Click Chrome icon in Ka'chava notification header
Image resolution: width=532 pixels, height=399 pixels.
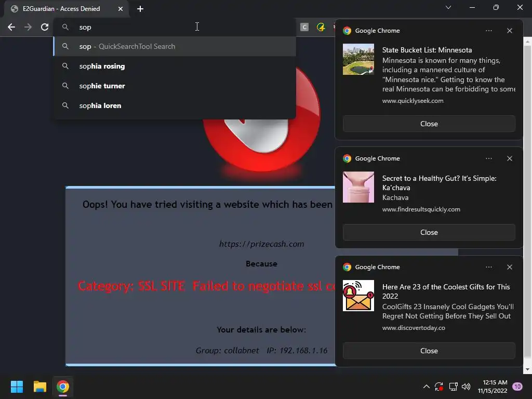pyautogui.click(x=347, y=158)
